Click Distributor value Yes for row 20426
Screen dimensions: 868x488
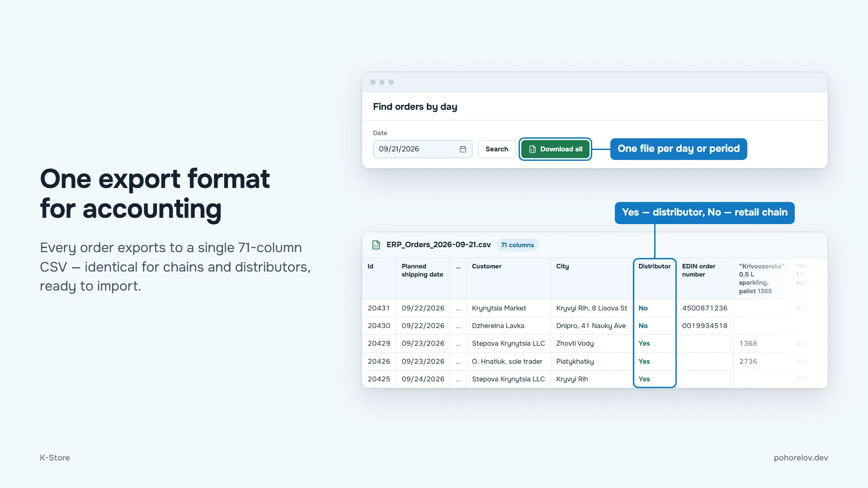[644, 361]
